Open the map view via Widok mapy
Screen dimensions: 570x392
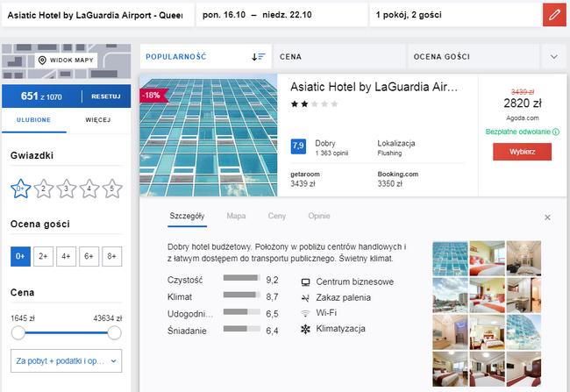[x=66, y=61]
